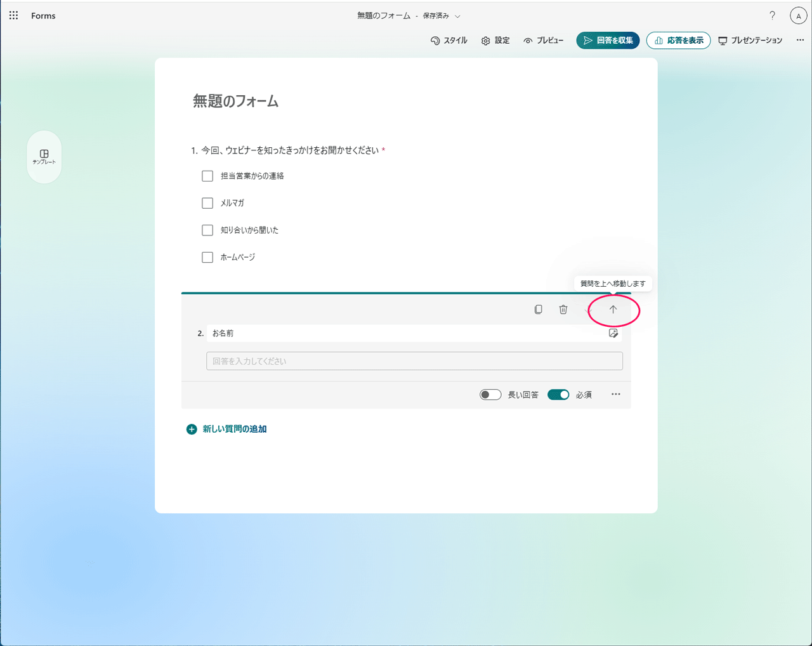Start プレゼンテーション mode
The width and height of the screenshot is (812, 646).
tap(750, 40)
